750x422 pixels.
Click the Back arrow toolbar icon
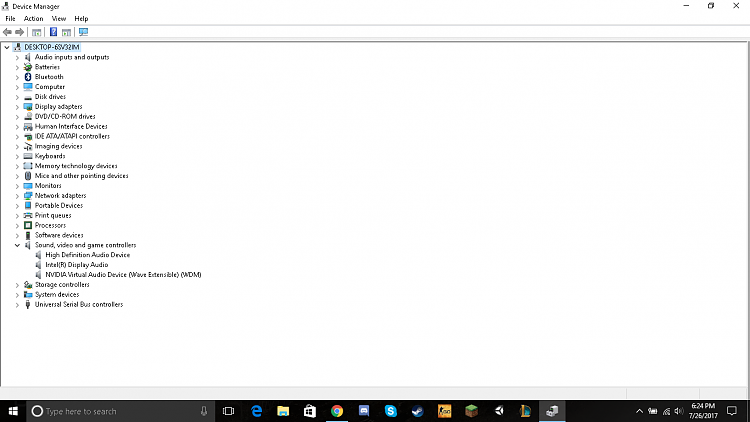pos(7,32)
